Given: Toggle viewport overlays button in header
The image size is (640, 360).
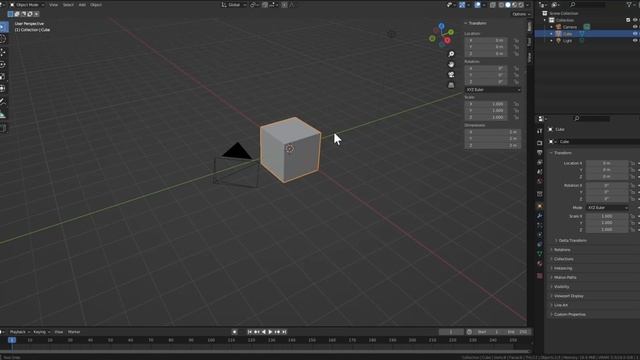Looking at the screenshot, I should pyautogui.click(x=478, y=5).
